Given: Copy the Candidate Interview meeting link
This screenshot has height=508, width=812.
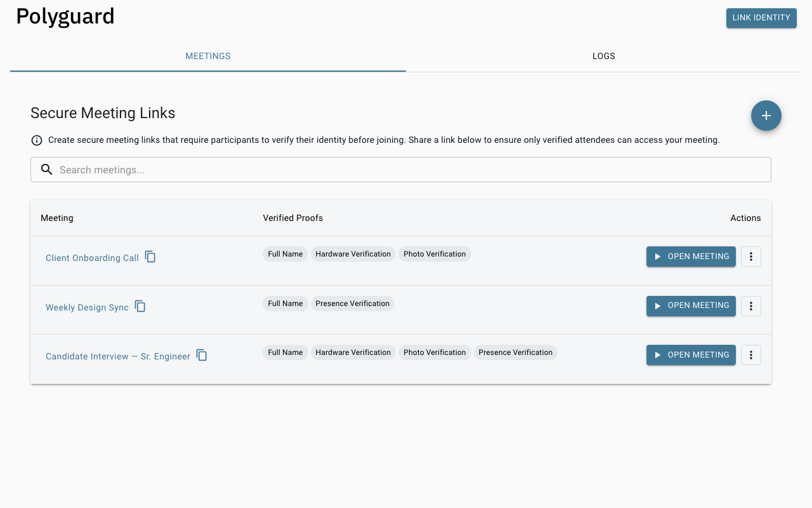Looking at the screenshot, I should (x=202, y=355).
